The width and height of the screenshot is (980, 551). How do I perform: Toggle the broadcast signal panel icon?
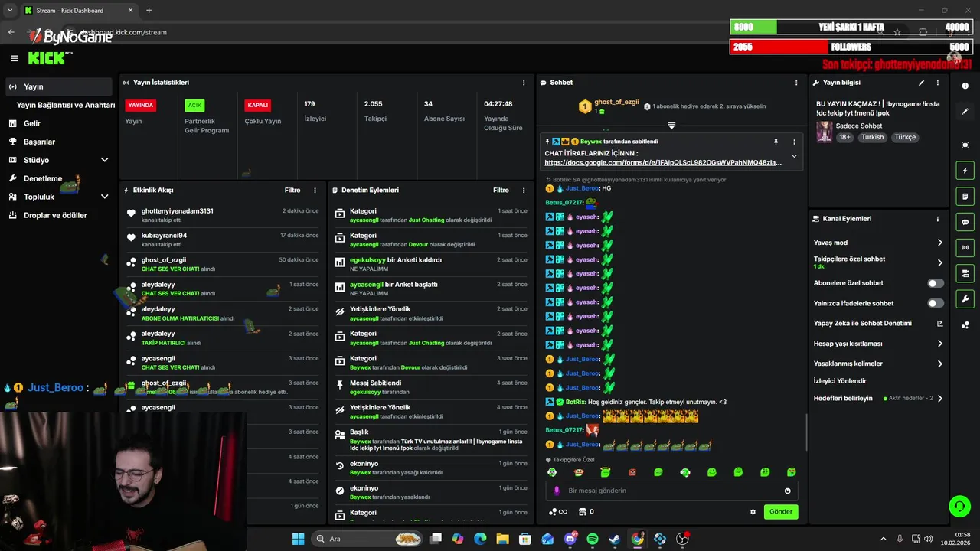coord(965,247)
